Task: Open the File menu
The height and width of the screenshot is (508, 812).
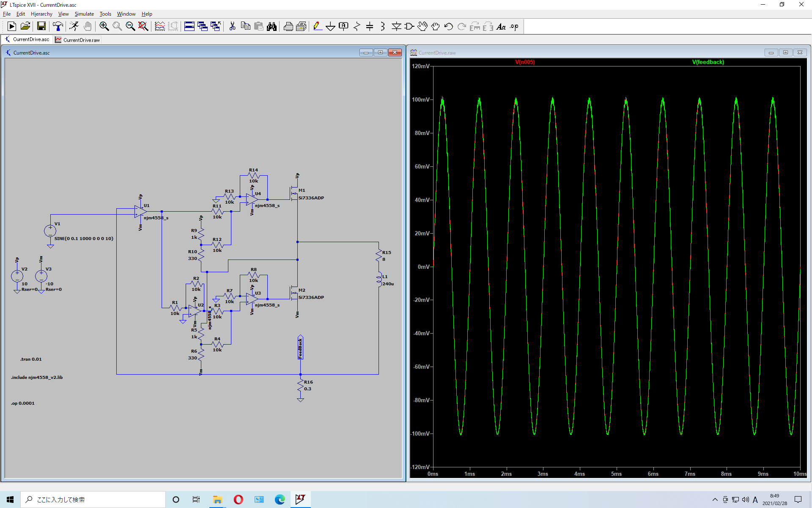Action: [x=7, y=14]
